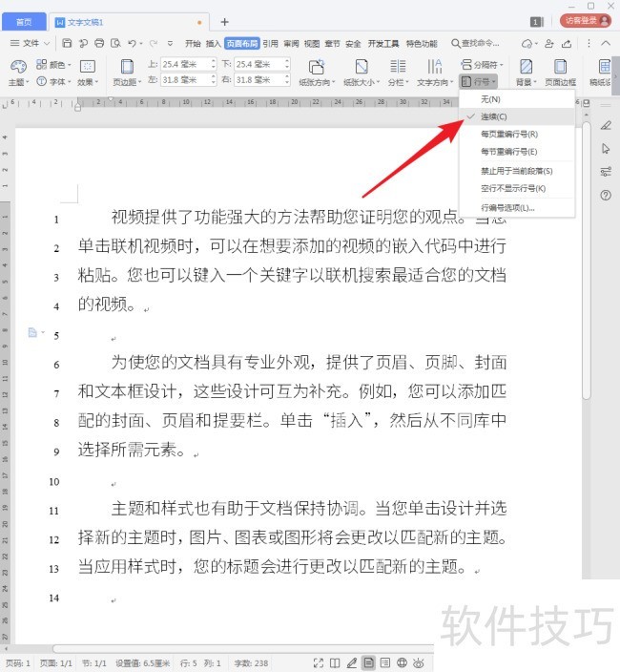Click the pen icon in right sidebar
Screen dimensions: 620x672
[606, 126]
